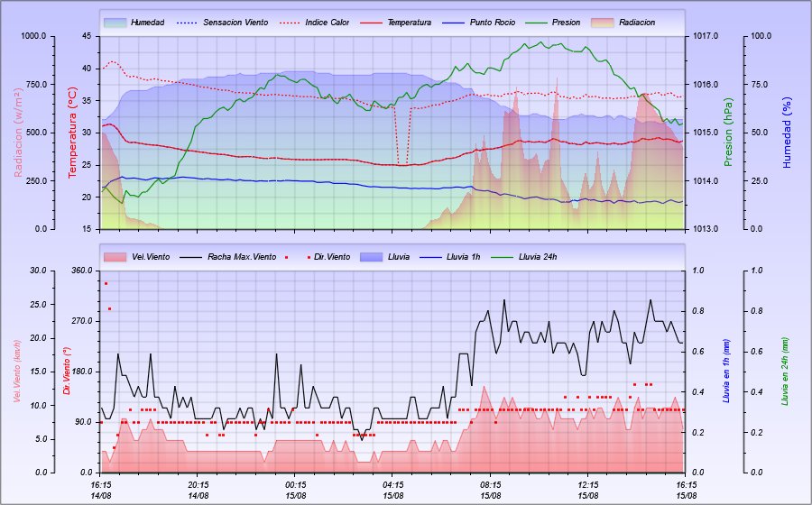Select the 'Punto Rocio' legend label
812x505 pixels.
click(x=493, y=23)
